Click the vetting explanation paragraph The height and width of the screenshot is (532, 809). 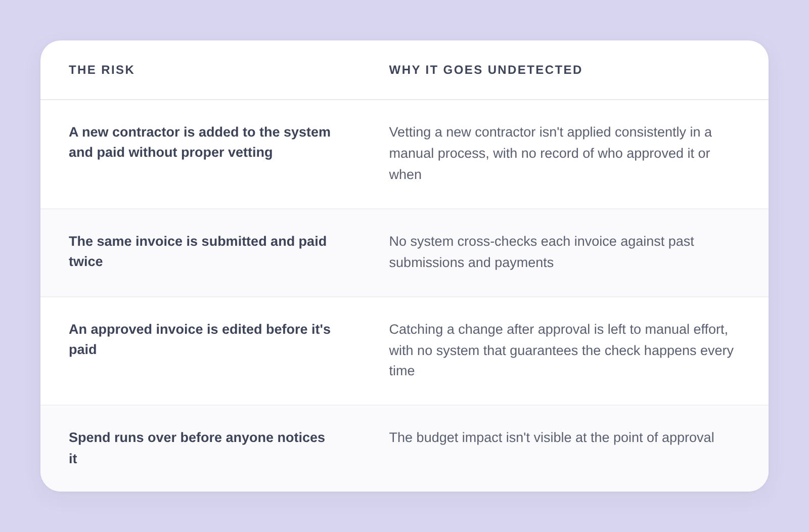(x=550, y=153)
